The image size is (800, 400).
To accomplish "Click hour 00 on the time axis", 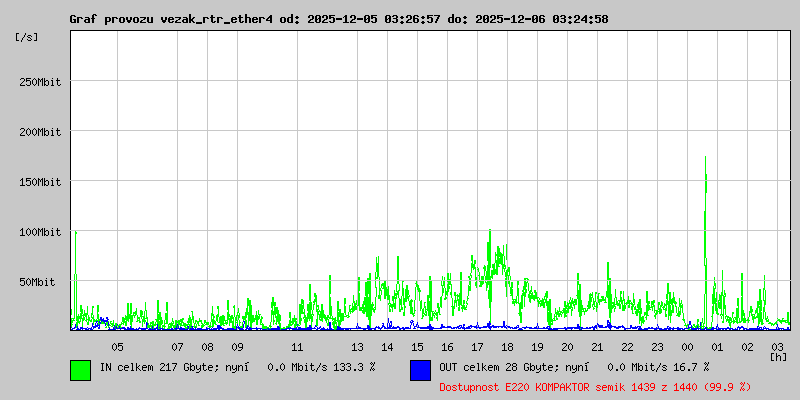I will pos(687,347).
